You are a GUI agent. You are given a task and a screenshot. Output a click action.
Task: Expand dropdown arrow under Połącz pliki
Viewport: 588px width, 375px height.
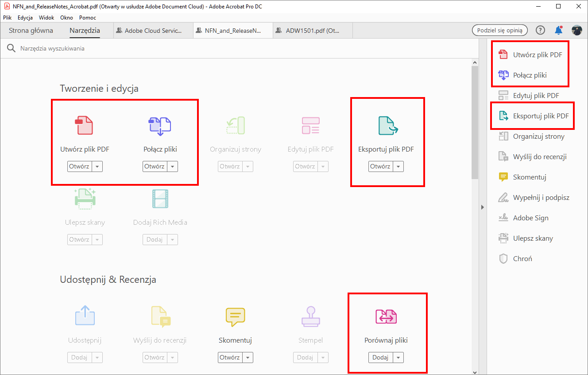click(x=173, y=167)
